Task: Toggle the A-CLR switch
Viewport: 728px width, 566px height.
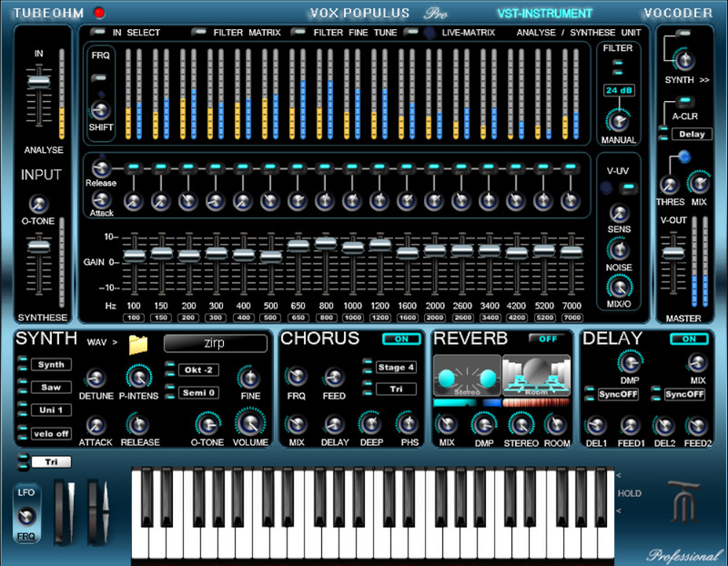Action: click(685, 101)
